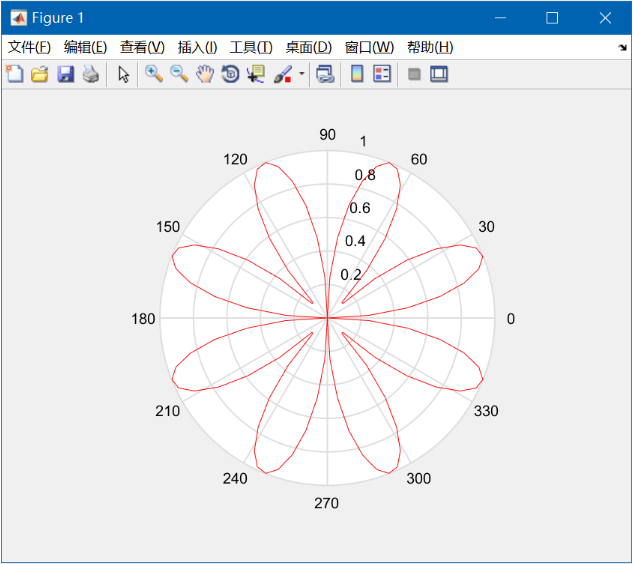Click the Hide Plot Tools icon
Screen dimensions: 633x564
[414, 74]
